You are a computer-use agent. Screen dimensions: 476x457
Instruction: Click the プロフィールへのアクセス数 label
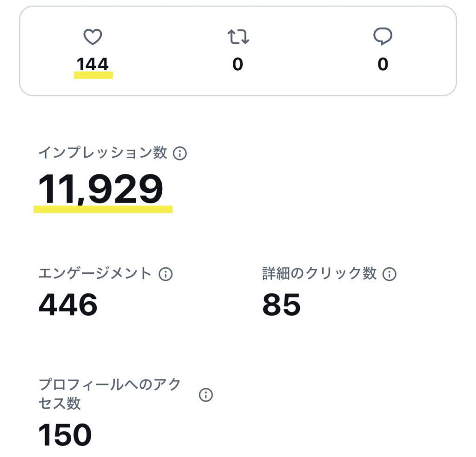110,394
